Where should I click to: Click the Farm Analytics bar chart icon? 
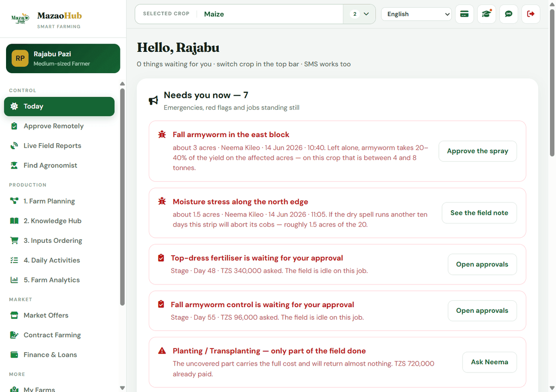[14, 280]
